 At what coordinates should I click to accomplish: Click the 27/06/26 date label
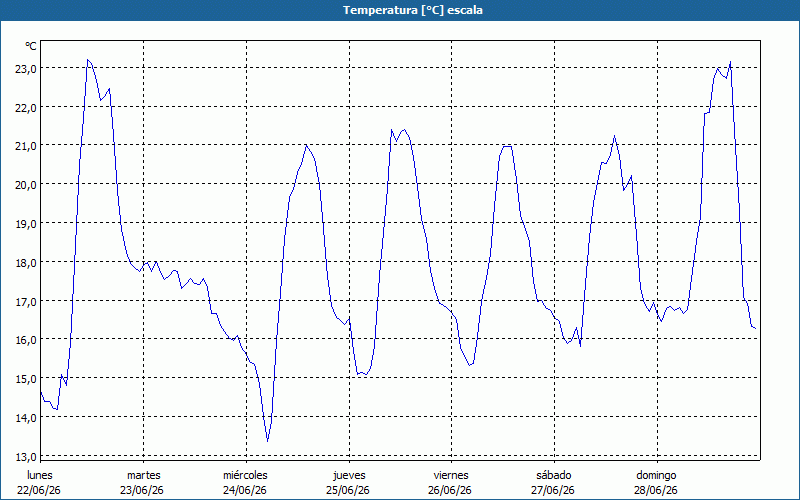[x=553, y=490]
